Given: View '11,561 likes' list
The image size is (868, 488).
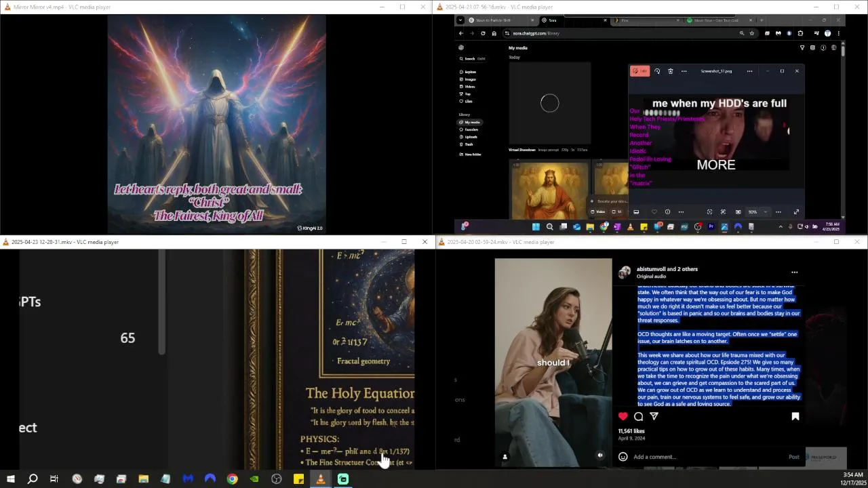Looking at the screenshot, I should tap(631, 431).
